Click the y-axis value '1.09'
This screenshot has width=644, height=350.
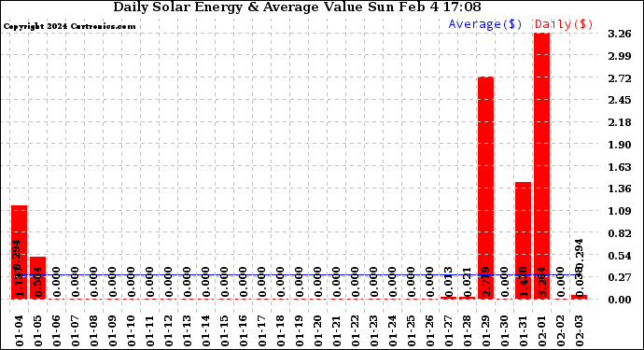click(620, 212)
